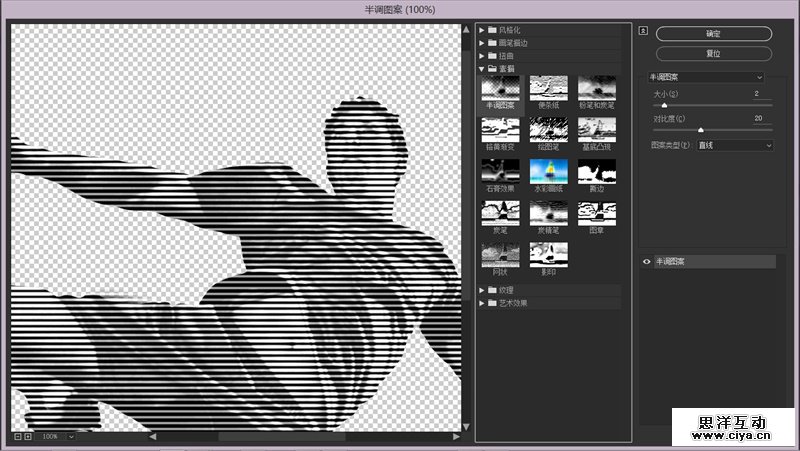The width and height of the screenshot is (800, 451).
Task: Click the 复位 button
Action: (713, 53)
